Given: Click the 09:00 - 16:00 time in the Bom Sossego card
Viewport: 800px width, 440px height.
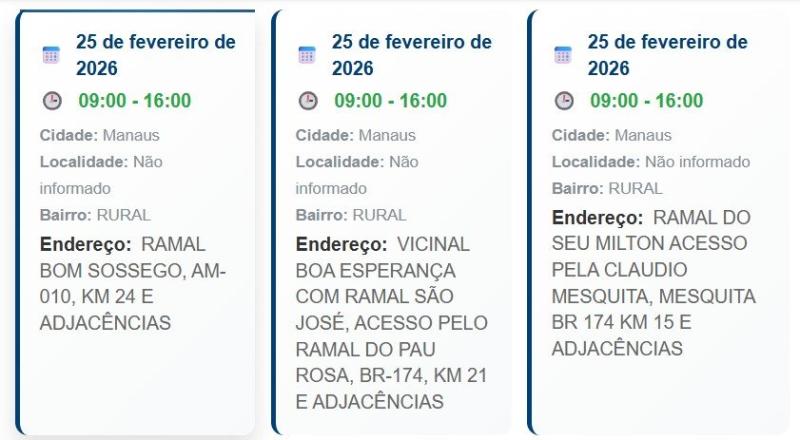Looking at the screenshot, I should [x=134, y=101].
